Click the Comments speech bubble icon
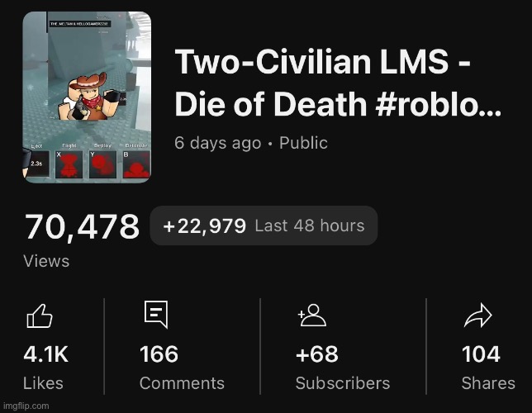Image resolution: width=532 pixels, height=413 pixels. pos(155,314)
